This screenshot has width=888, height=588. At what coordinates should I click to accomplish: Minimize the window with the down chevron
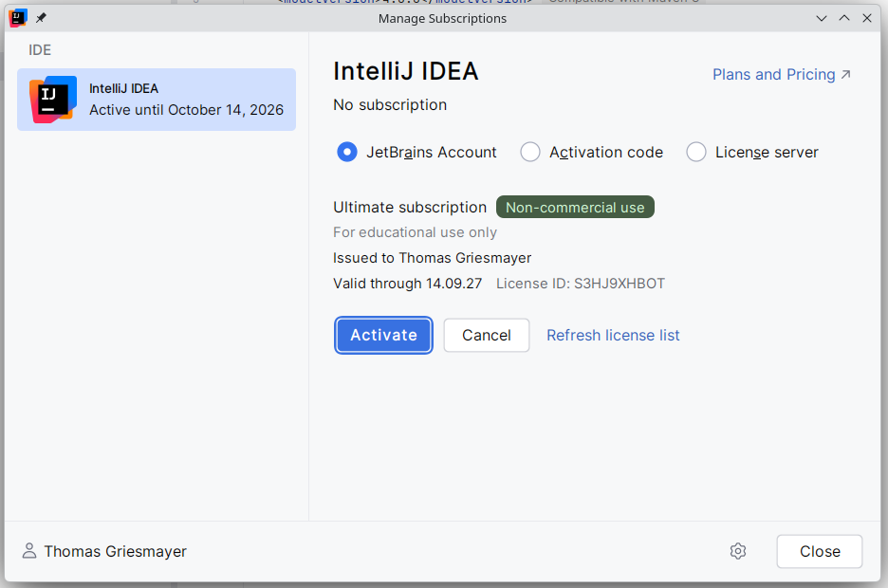pyautogui.click(x=822, y=18)
